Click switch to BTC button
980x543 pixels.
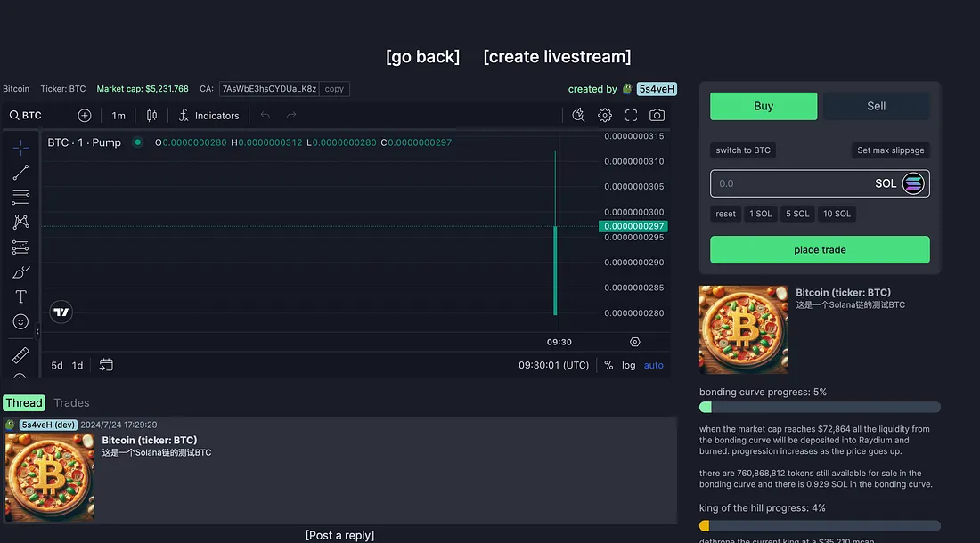[742, 150]
